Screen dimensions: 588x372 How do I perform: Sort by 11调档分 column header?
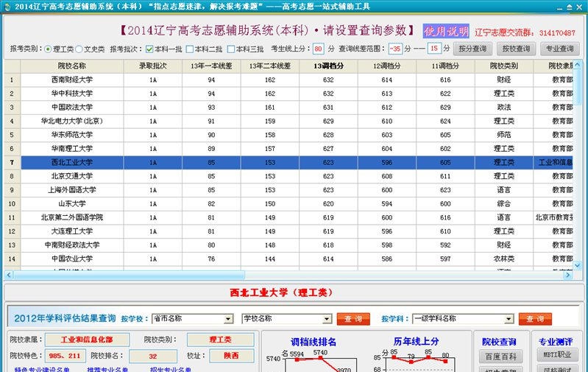click(445, 66)
